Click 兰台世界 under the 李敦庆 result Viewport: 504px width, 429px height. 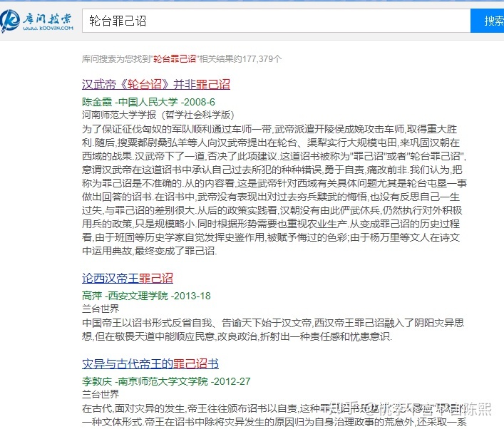(x=101, y=394)
